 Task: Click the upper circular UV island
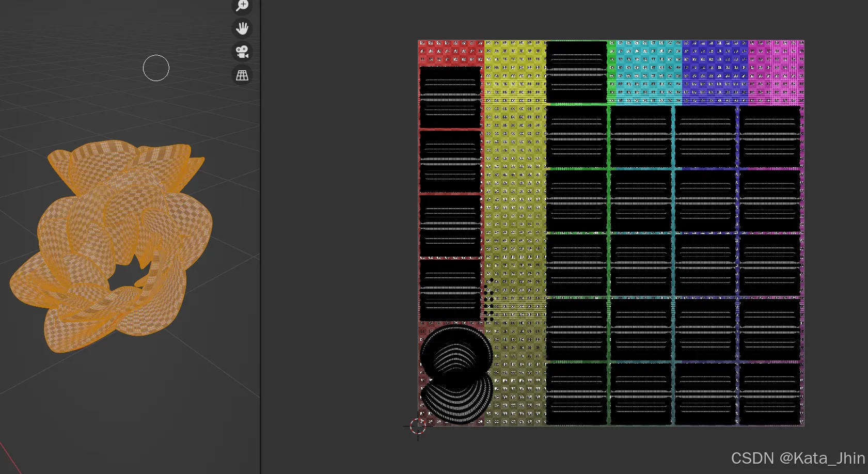click(x=455, y=354)
